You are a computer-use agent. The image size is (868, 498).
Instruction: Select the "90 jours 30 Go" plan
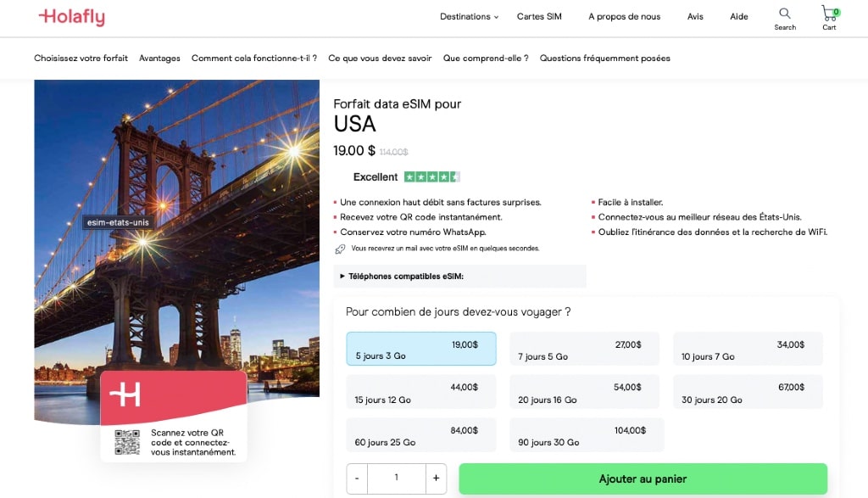click(584, 434)
